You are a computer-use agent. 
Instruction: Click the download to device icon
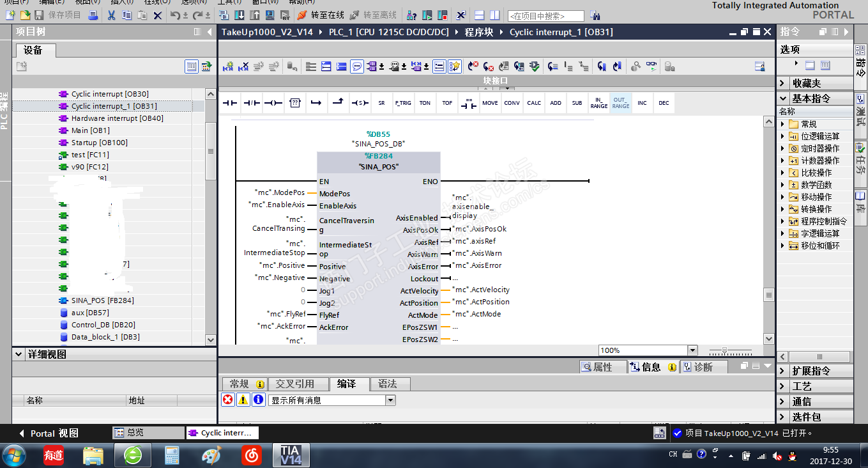238,15
